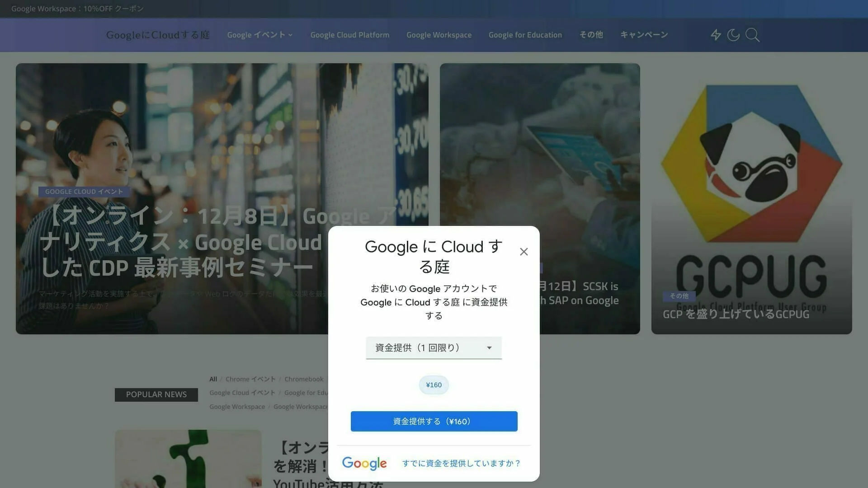Open the Google Workspace menu item
This screenshot has width=868, height=488.
(439, 35)
